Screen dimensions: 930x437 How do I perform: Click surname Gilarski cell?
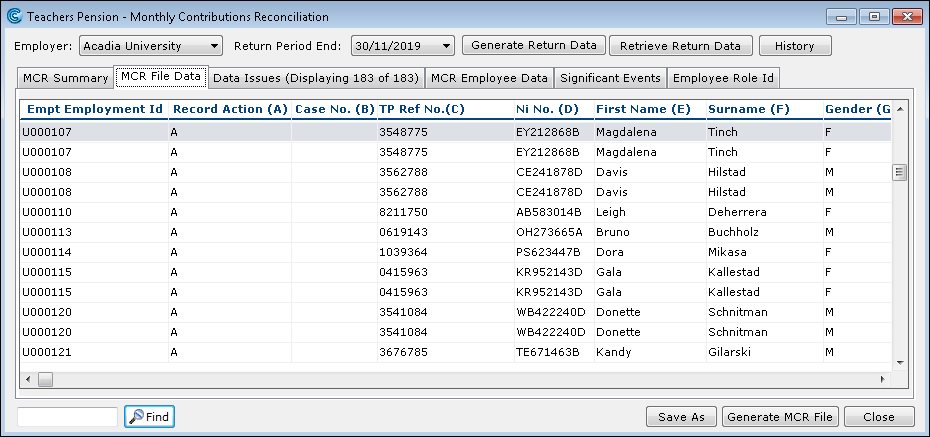tap(765, 352)
